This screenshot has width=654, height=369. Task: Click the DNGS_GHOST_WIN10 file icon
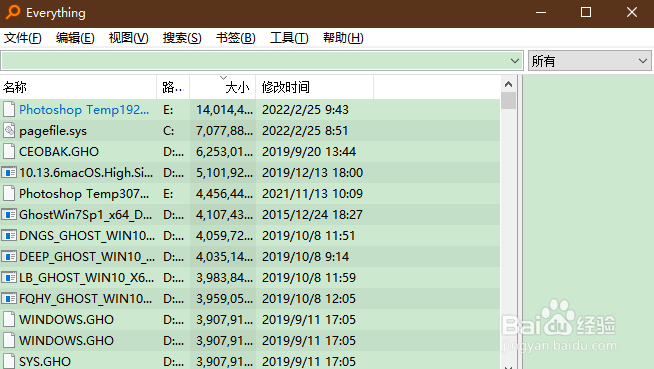click(9, 236)
